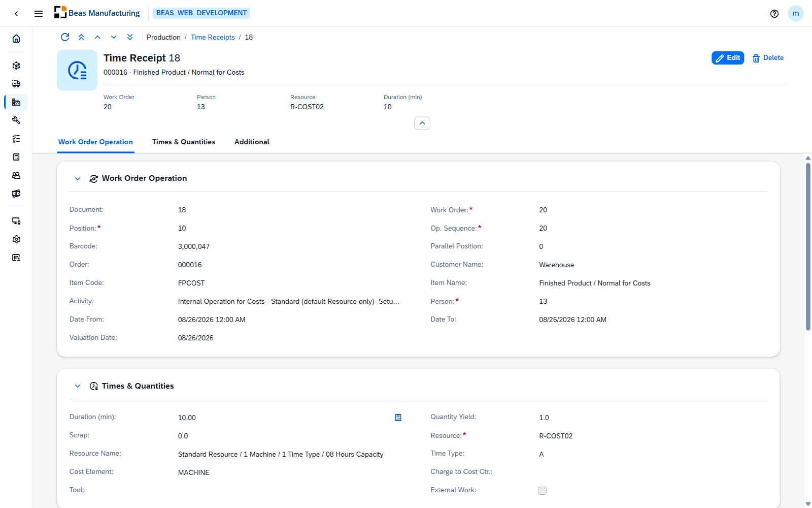Open the devices/terminal sidebar icon
This screenshot has width=812, height=508.
[16, 221]
